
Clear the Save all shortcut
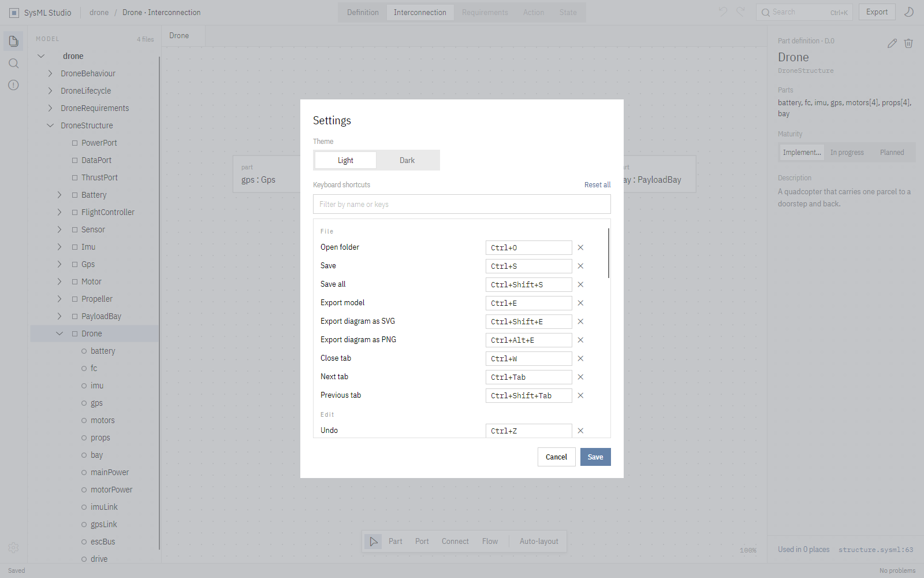click(x=580, y=284)
